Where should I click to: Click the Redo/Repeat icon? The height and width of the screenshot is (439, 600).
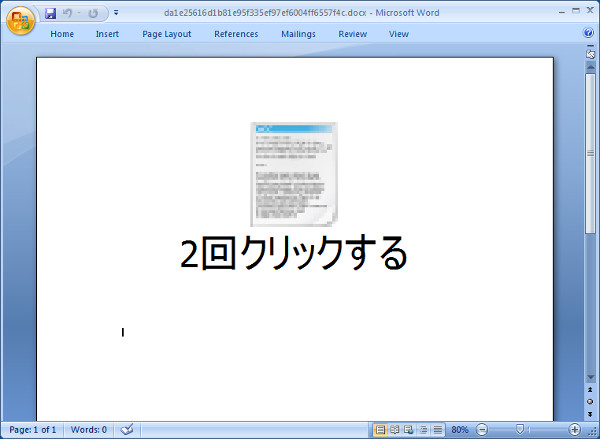pyautogui.click(x=93, y=14)
